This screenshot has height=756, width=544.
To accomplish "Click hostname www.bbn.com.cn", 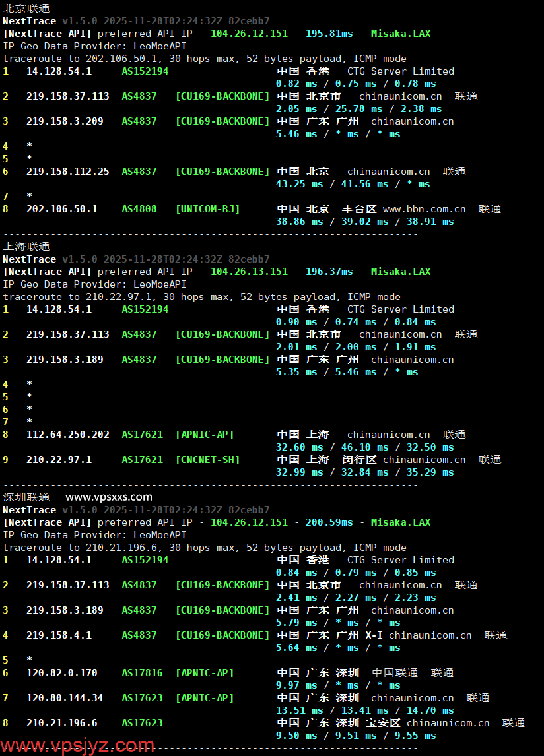I will [x=425, y=208].
